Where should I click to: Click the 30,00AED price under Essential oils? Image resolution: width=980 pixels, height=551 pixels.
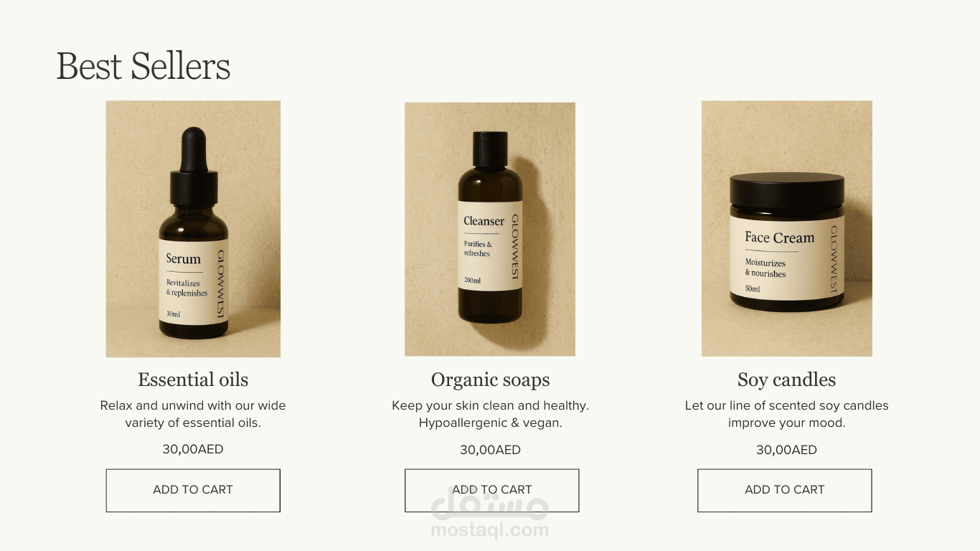click(x=193, y=449)
